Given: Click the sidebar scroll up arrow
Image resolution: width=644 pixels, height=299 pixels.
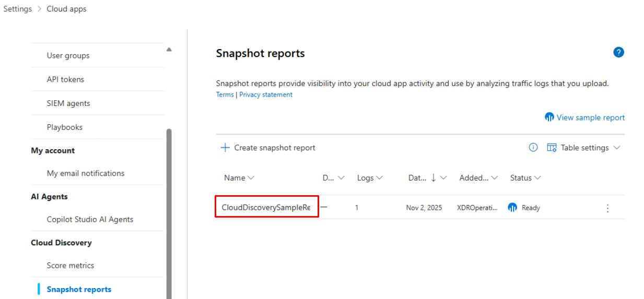Looking at the screenshot, I should 169,50.
